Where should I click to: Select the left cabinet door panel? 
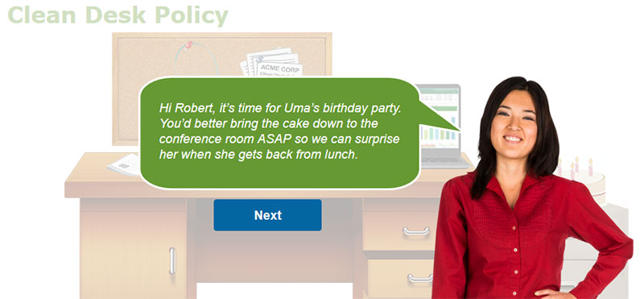pos(133,249)
